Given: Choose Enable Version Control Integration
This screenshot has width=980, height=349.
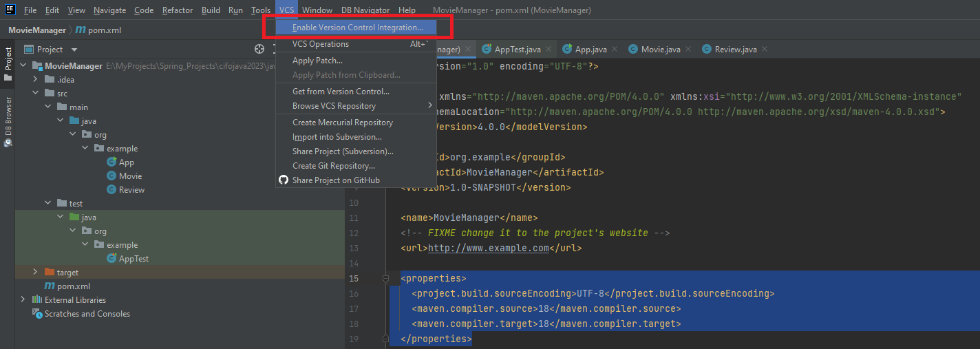Looking at the screenshot, I should [x=356, y=28].
